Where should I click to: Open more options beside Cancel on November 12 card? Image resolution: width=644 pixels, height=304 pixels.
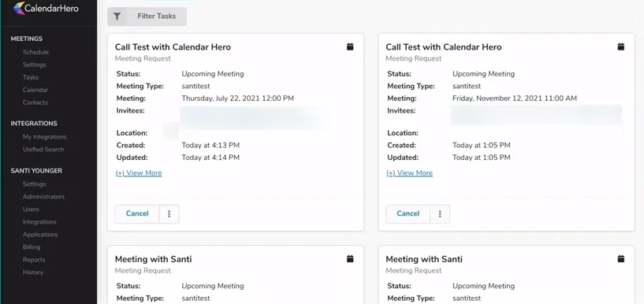[x=440, y=213]
